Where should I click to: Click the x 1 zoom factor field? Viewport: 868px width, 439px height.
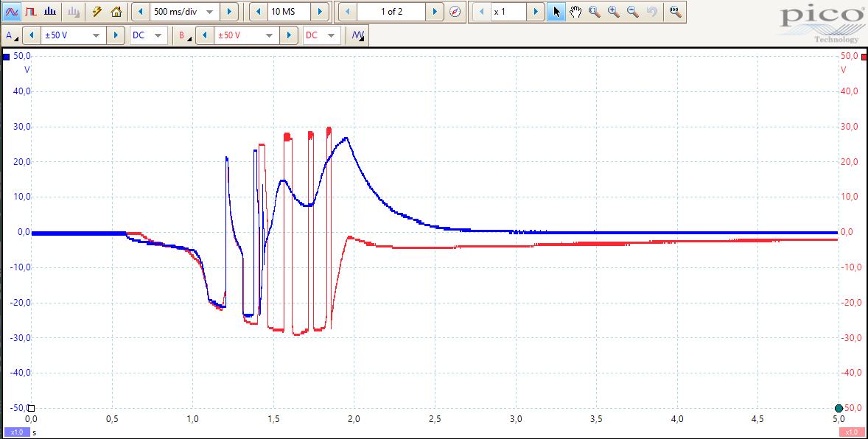(508, 11)
